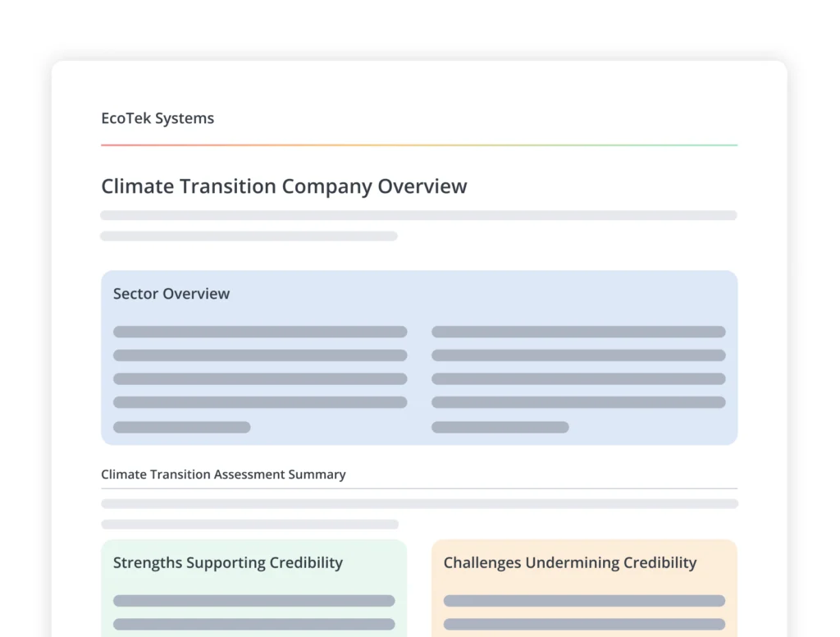
Task: Click the long placeholder line under Assessment Summary
Action: tap(419, 503)
